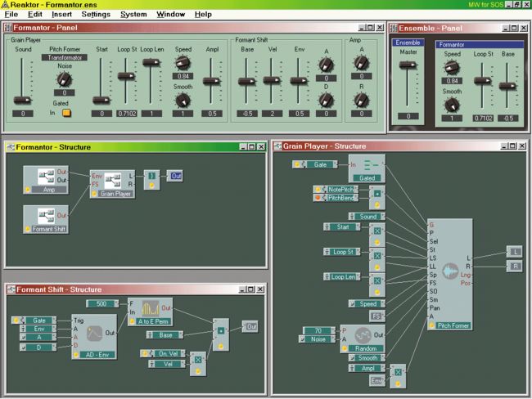Click the Reaktor application icon in title bar
The image size is (532, 399).
[5, 4]
